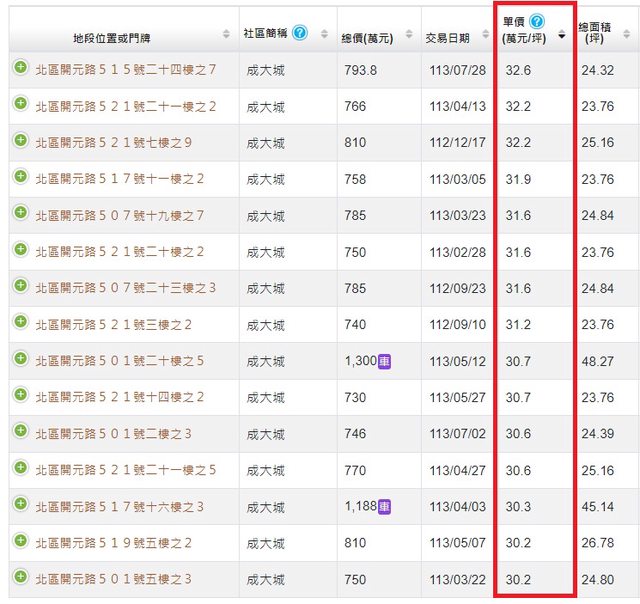The height and width of the screenshot is (604, 640).
Task: Click green plus icon for 開元路517號十一樓之2
Action: pyautogui.click(x=20, y=177)
